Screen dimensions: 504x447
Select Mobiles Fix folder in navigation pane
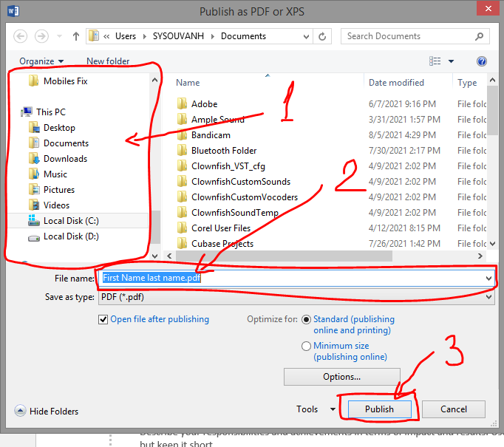click(x=58, y=81)
